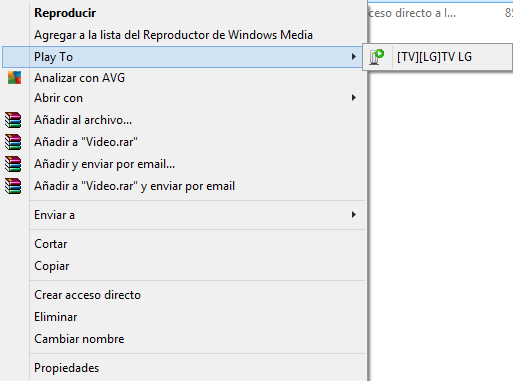This screenshot has width=513, height=381.
Task: Open the 'Abrir con' menu entry
Action: [x=183, y=98]
